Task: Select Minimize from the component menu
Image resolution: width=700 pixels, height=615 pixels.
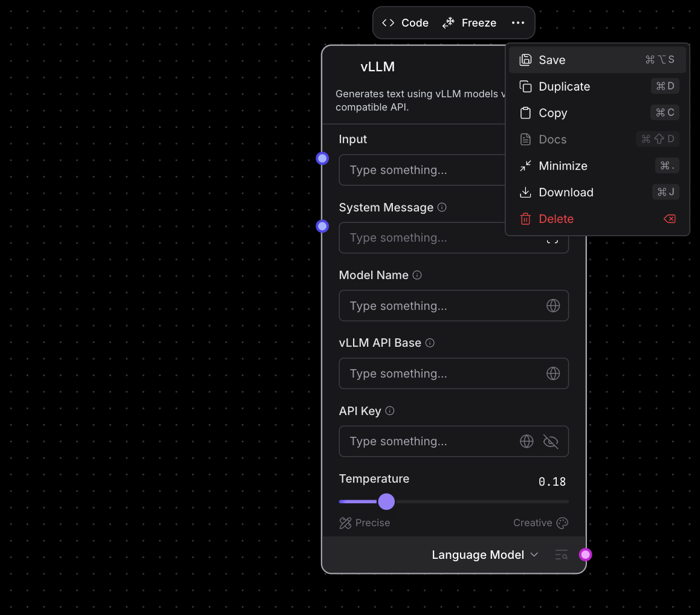Action: tap(597, 166)
